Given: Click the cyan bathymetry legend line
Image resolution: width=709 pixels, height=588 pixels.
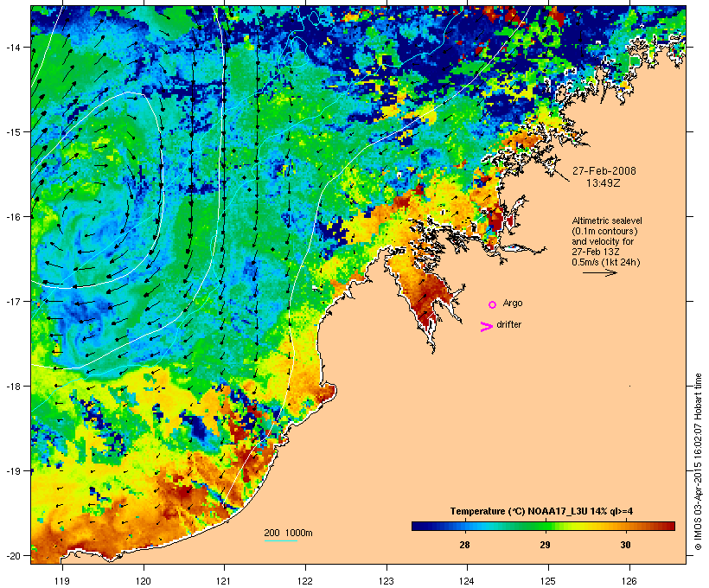Looking at the screenshot, I should (280, 540).
